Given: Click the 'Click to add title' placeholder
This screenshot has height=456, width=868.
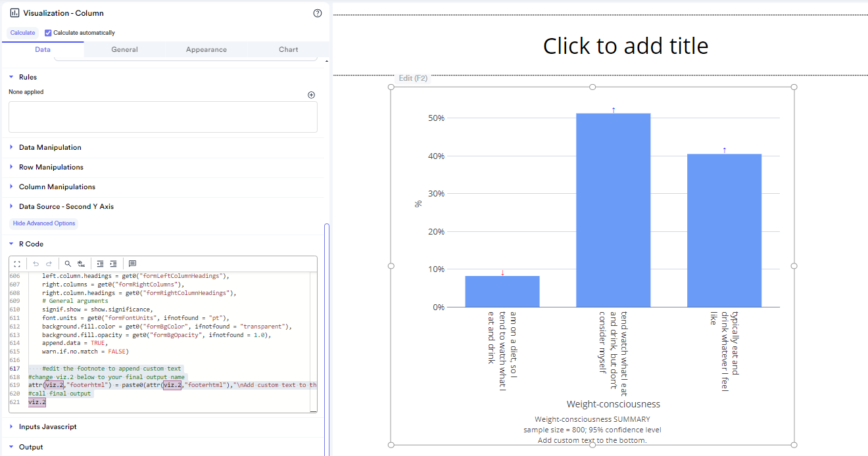Looking at the screenshot, I should 625,46.
